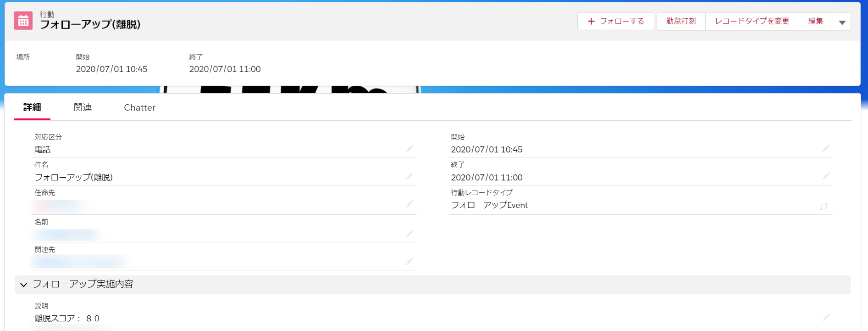Edit the 説明 field pencil icon
This screenshot has height=331, width=868.
point(826,318)
